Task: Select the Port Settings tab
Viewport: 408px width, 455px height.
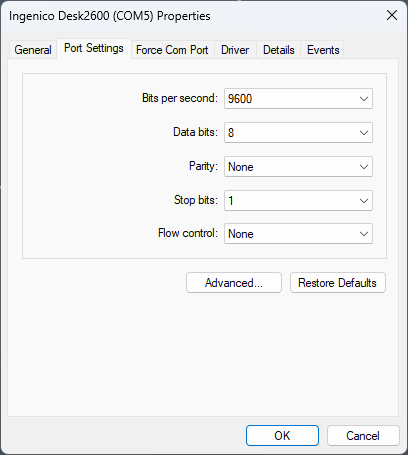Action: click(94, 49)
